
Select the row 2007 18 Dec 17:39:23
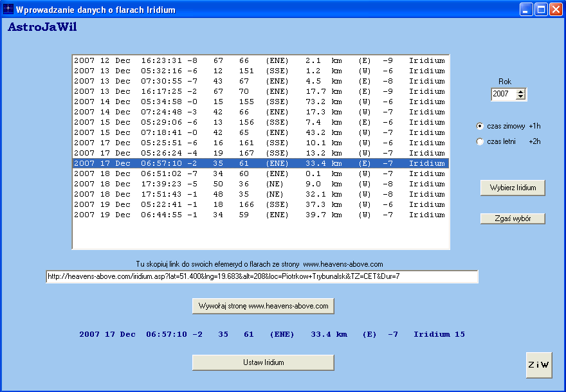(x=260, y=184)
